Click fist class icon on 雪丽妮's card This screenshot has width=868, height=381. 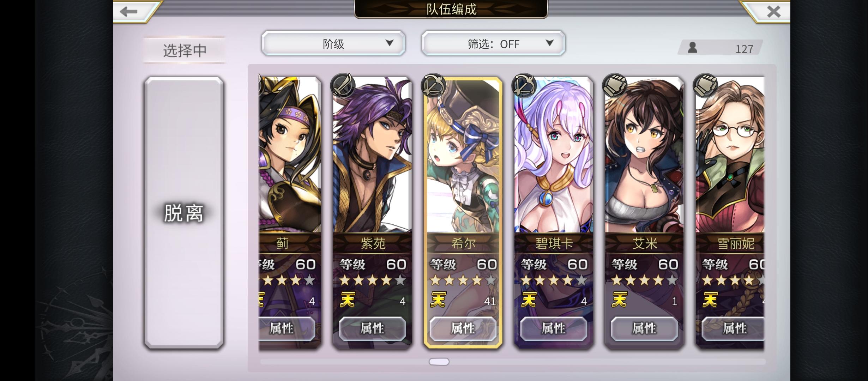[x=705, y=85]
